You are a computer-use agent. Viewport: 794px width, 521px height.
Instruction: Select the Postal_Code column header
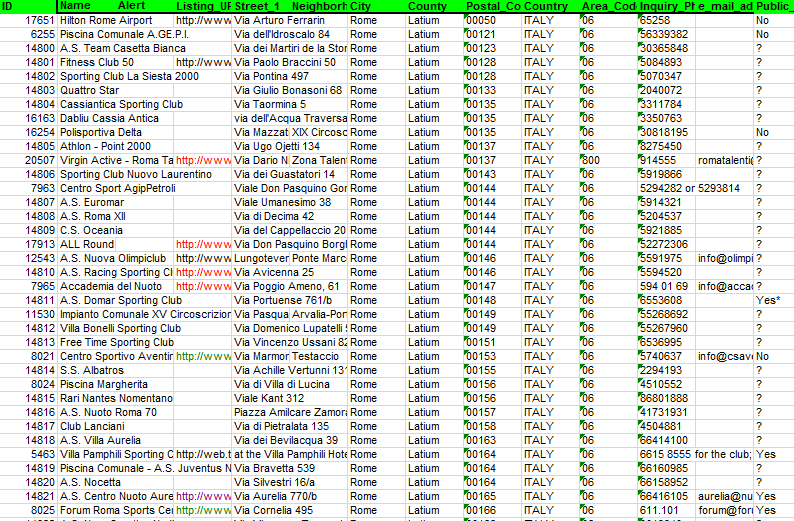pyautogui.click(x=493, y=7)
